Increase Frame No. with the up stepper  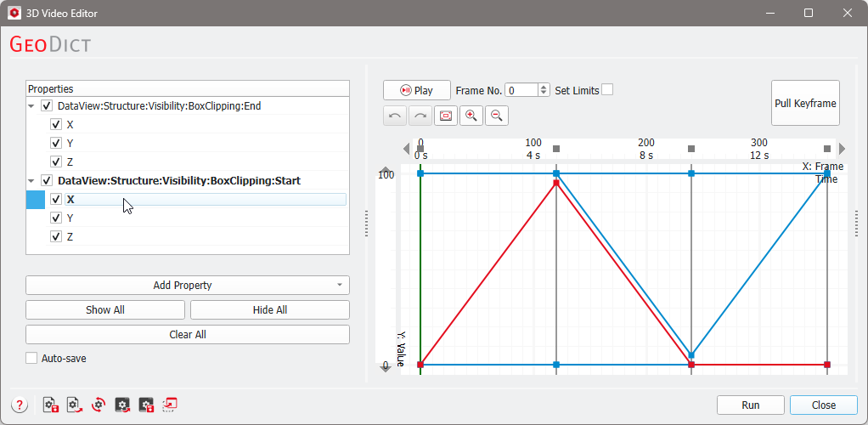coord(544,87)
